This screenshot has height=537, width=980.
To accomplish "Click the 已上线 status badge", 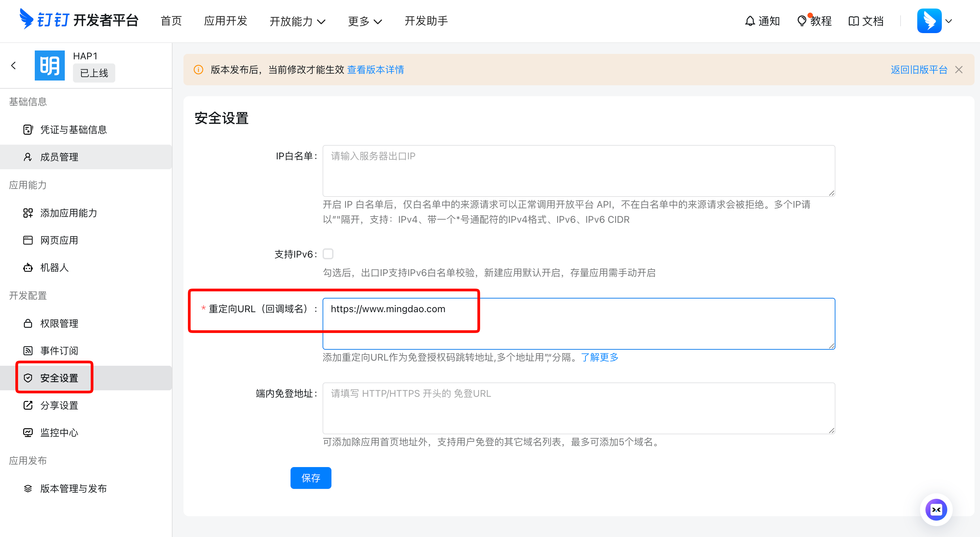I will (94, 73).
